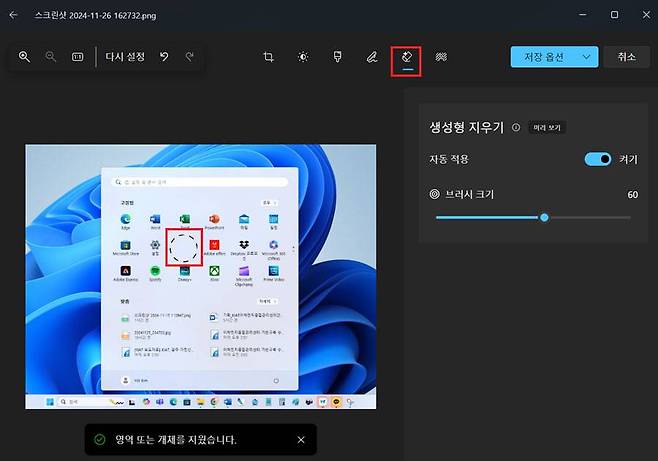The width and height of the screenshot is (658, 461).
Task: Click the 미리 보기 badge
Action: click(547, 128)
